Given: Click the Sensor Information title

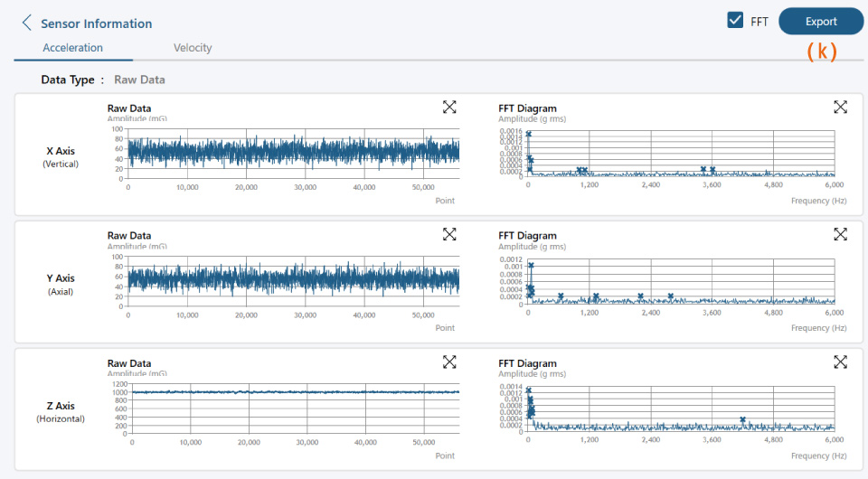Looking at the screenshot, I should click(97, 23).
